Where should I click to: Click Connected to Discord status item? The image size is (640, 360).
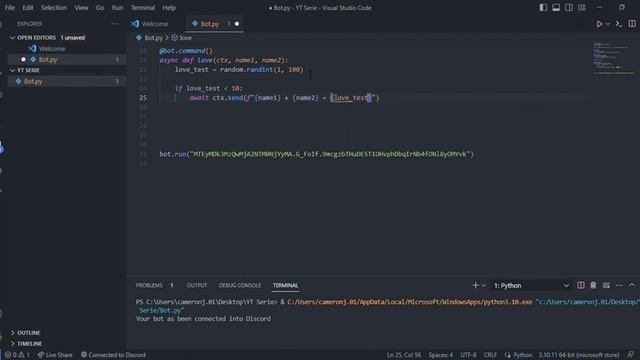[113, 355]
